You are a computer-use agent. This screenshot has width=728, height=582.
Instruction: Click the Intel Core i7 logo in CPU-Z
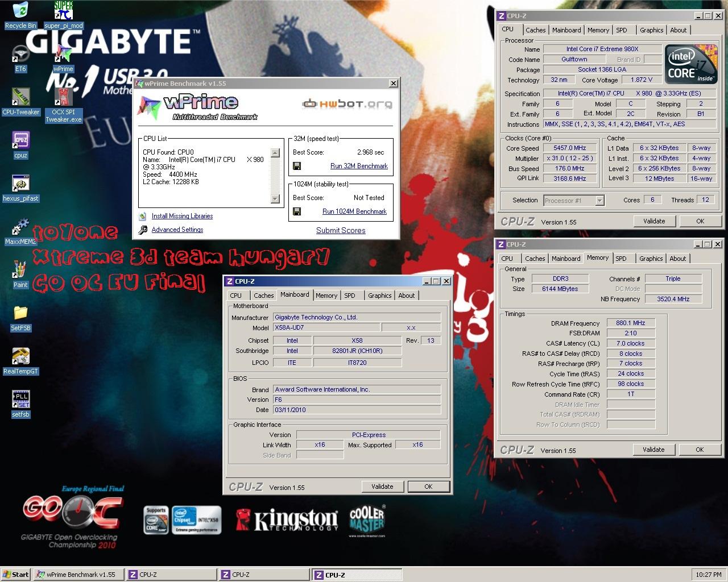[690, 65]
